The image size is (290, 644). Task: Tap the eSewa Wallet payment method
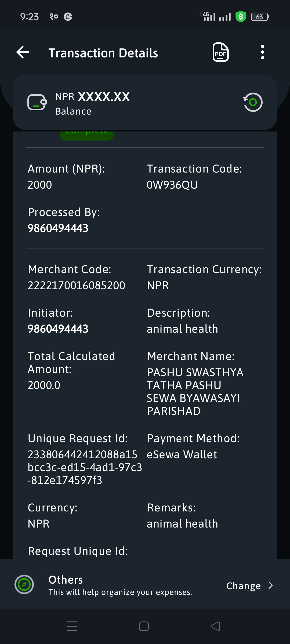point(182,455)
